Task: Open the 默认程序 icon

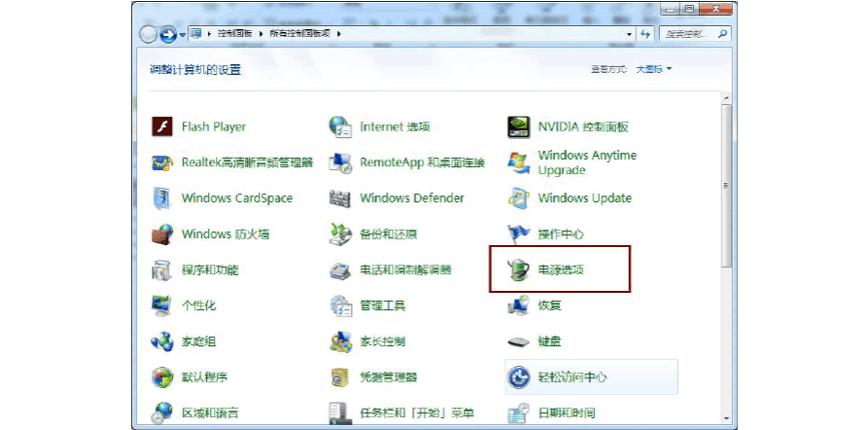Action: (x=162, y=377)
